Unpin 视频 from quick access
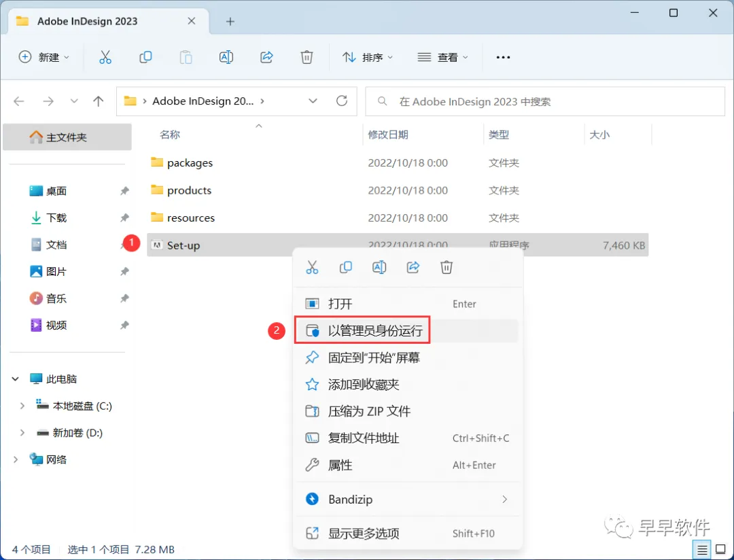This screenshot has width=734, height=560. (x=124, y=325)
